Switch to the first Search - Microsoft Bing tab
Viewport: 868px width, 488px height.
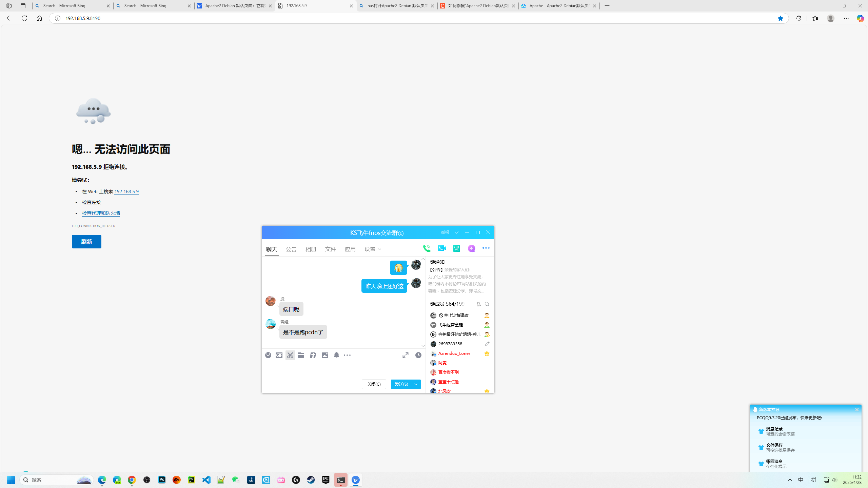73,6
